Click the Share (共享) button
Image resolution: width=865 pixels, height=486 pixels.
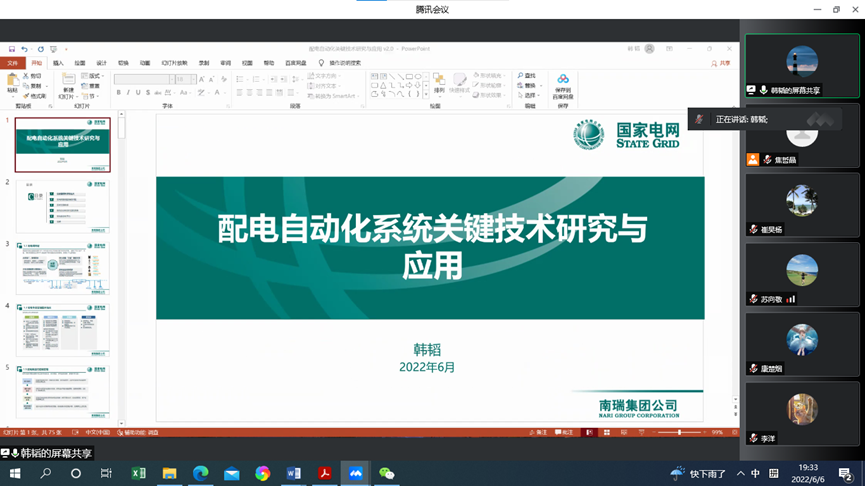[720, 63]
